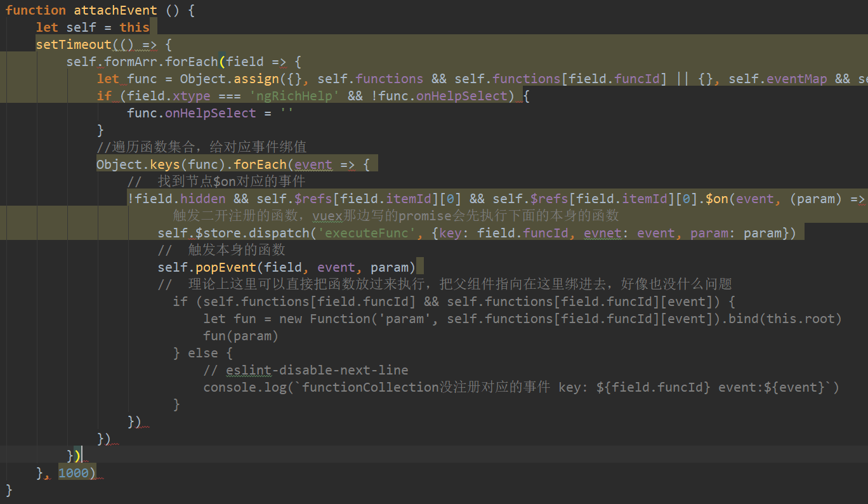Click the assign method in Object.assign
The image size is (868, 504).
[256, 79]
